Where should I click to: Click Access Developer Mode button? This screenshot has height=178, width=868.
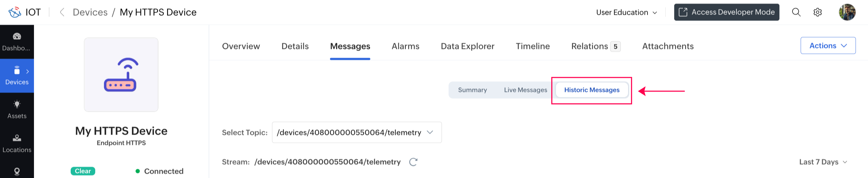726,12
